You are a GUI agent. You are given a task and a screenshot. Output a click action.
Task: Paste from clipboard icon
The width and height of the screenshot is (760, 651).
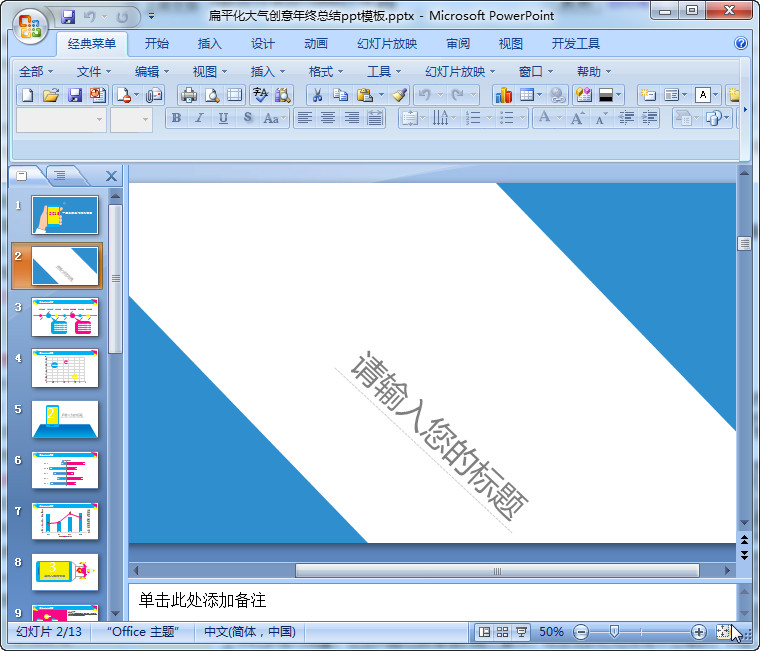click(364, 95)
